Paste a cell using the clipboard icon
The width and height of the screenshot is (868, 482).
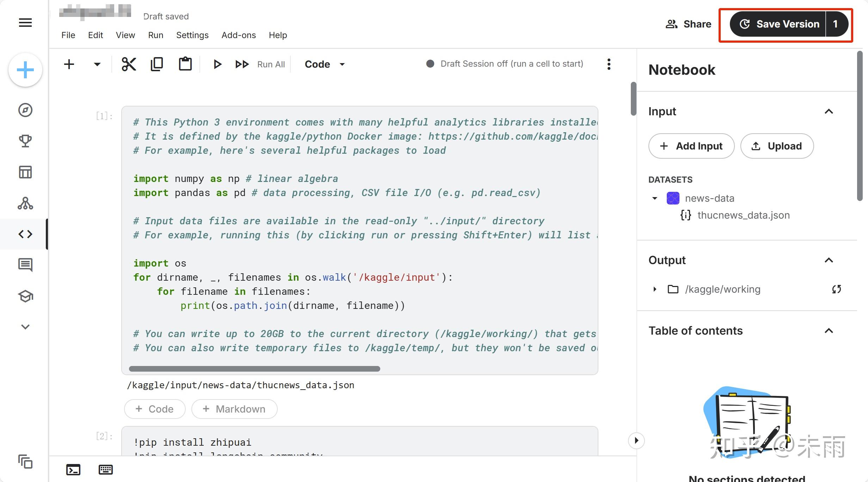point(185,64)
